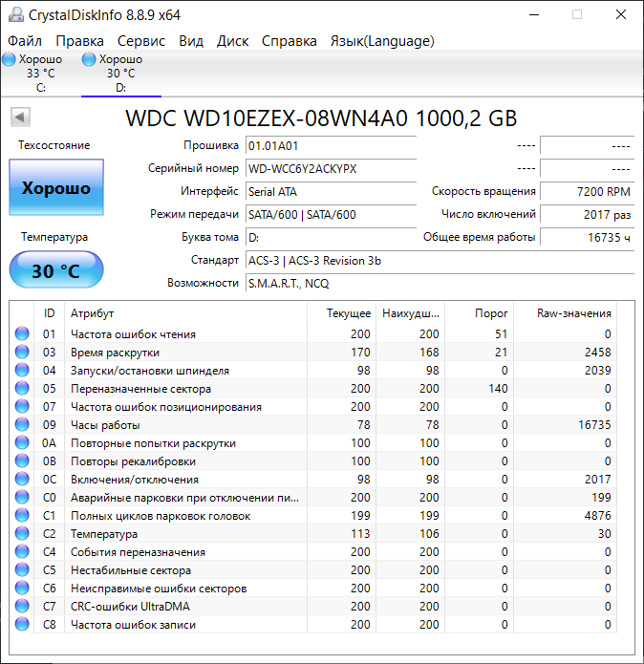The height and width of the screenshot is (664, 644).
Task: Click status orb for attribute C0 row
Action: point(22,497)
